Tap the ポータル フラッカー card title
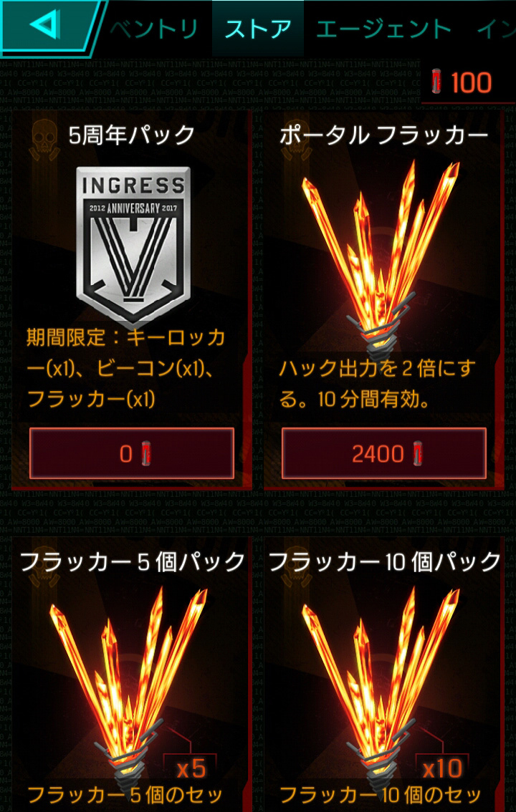The width and height of the screenshot is (516, 812). point(384,135)
